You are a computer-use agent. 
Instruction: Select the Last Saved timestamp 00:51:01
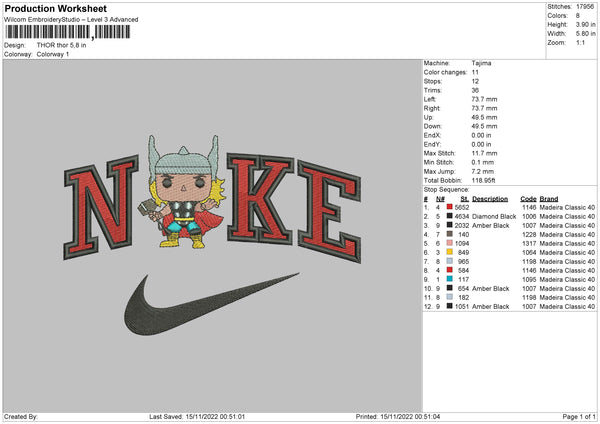coord(215,416)
